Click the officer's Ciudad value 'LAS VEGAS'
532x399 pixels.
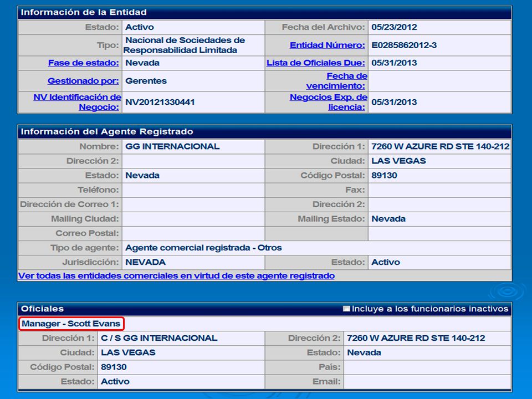(128, 352)
